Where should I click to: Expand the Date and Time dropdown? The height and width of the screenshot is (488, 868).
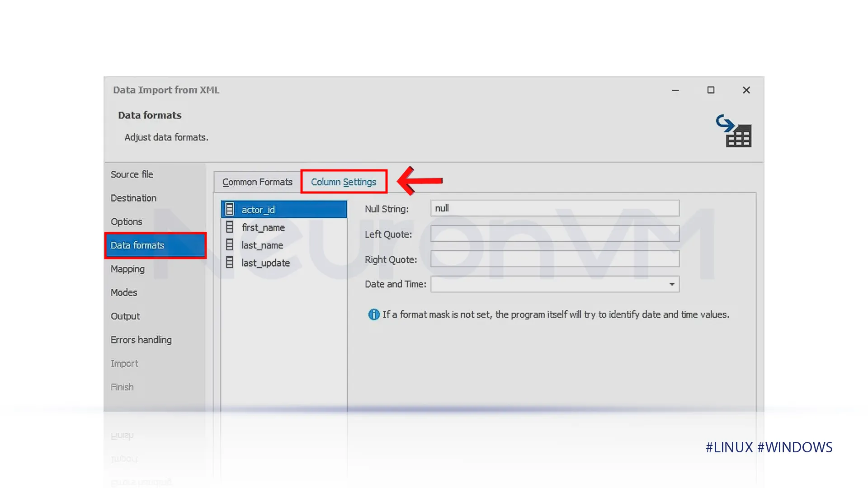[x=671, y=284]
